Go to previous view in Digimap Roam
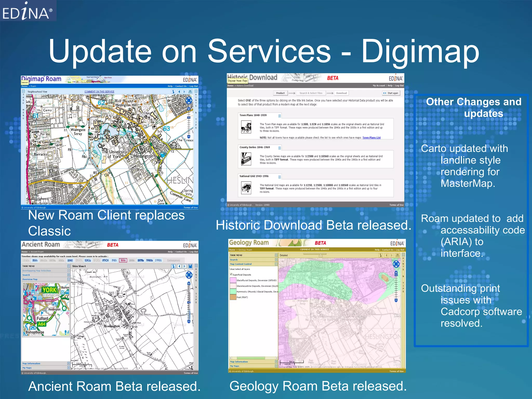This screenshot has height=399, width=532. 179,91
